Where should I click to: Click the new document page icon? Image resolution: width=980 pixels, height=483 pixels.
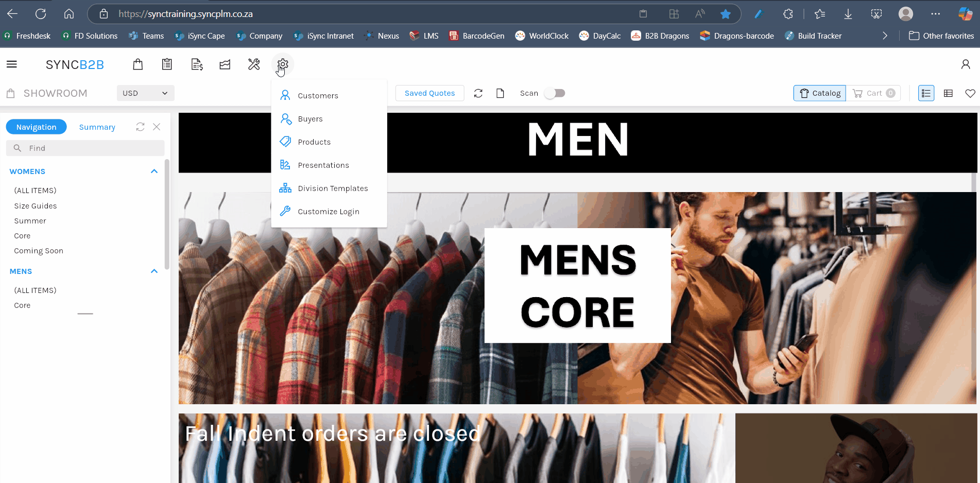click(x=500, y=93)
